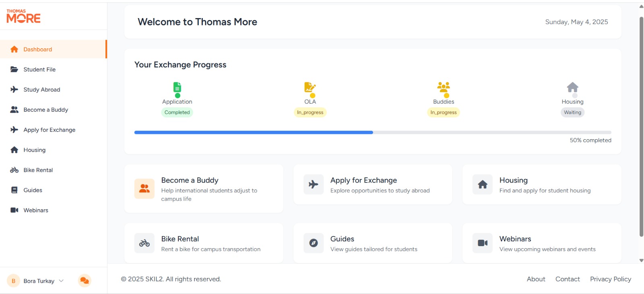Open the Apply for Exchange card title
This screenshot has width=644, height=294.
click(x=363, y=180)
